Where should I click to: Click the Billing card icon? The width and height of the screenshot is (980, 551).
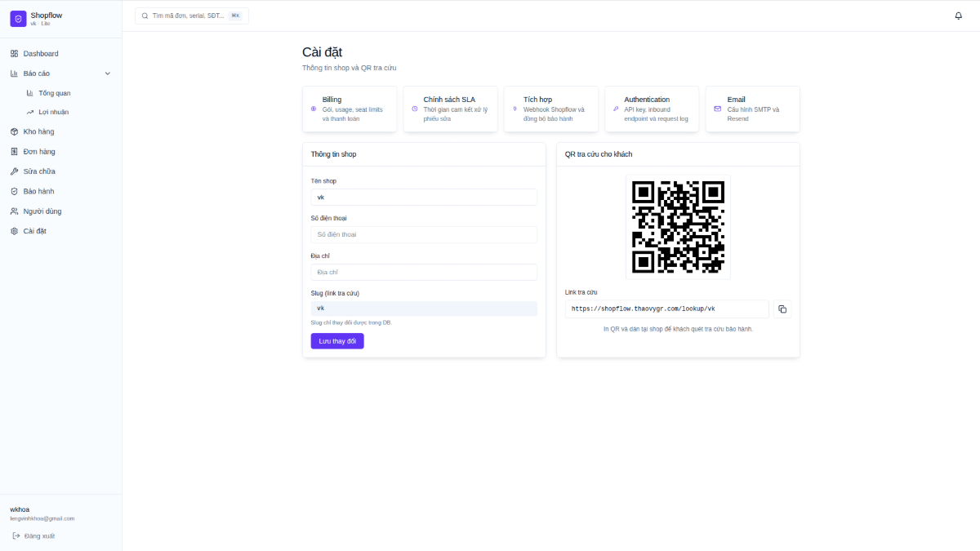coord(314,109)
